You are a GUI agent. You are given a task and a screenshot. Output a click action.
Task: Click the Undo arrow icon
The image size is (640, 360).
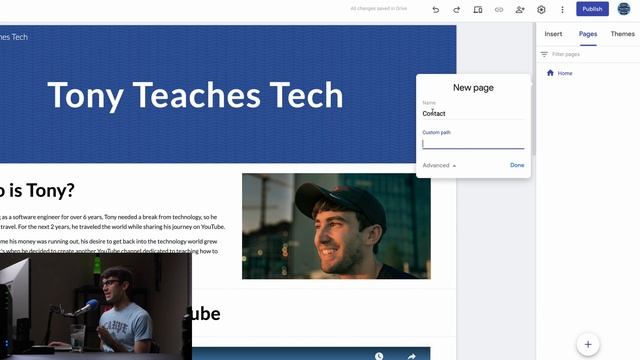[x=436, y=9]
